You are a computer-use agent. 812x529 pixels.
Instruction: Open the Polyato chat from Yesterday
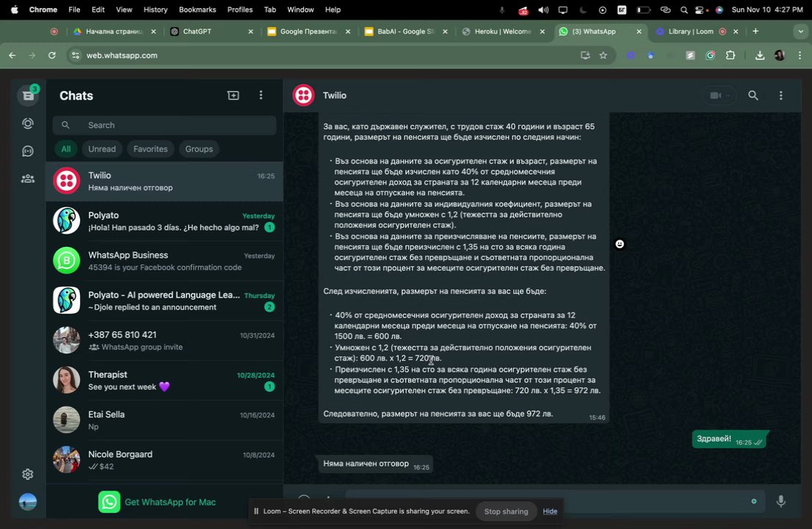pos(164,221)
